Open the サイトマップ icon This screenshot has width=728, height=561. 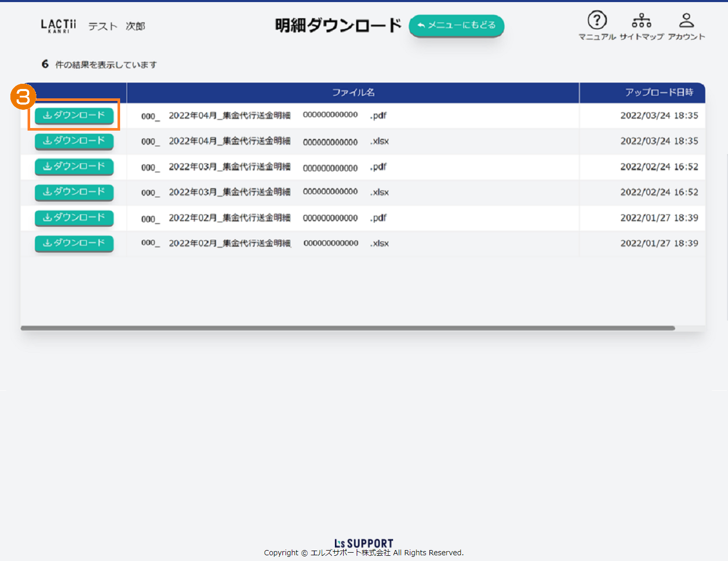641,21
